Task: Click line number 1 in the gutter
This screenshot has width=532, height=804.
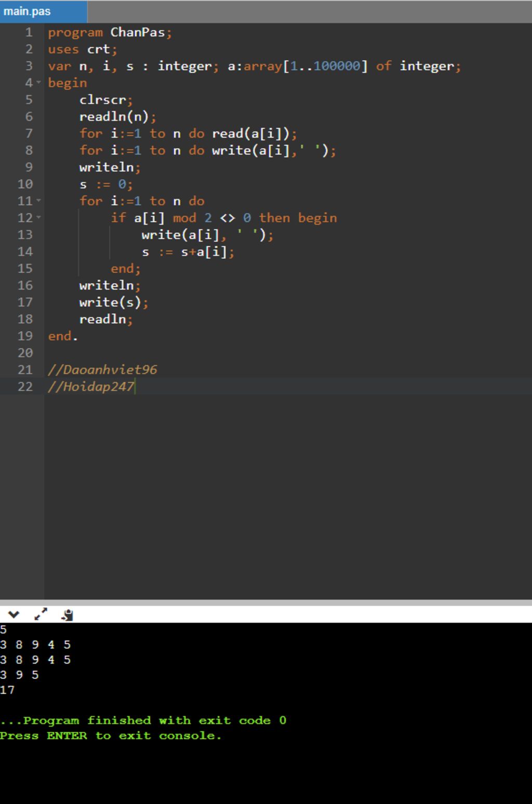Action: [x=29, y=32]
